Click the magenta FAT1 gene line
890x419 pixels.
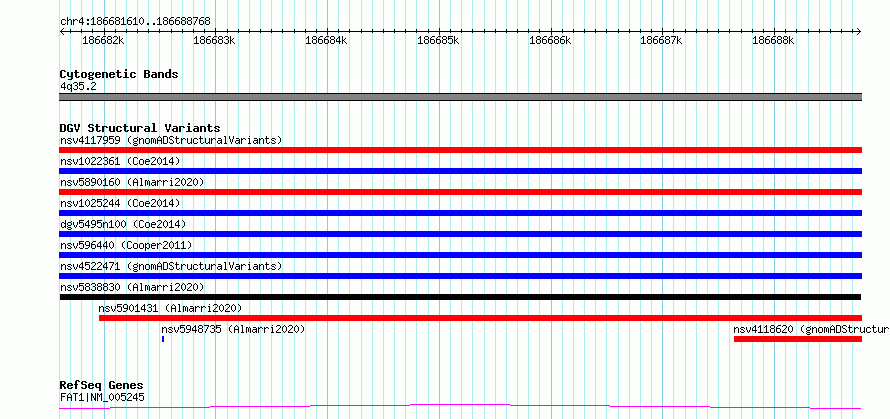pos(460,407)
